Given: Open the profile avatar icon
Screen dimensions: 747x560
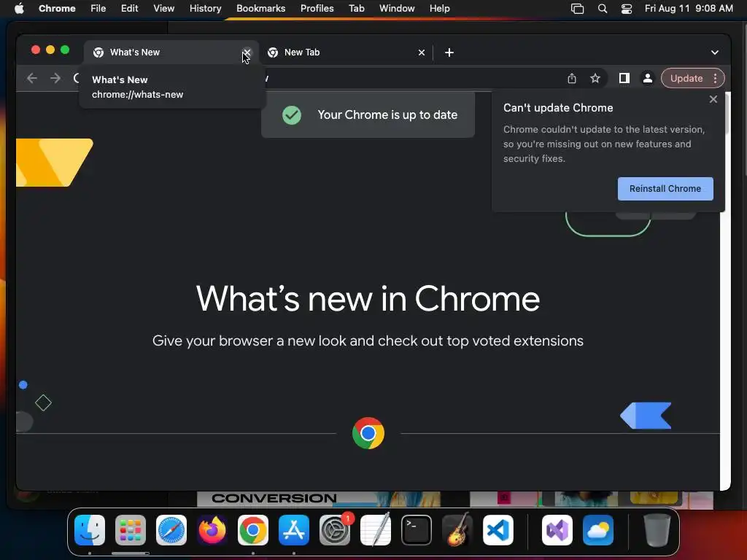Looking at the screenshot, I should tap(648, 79).
